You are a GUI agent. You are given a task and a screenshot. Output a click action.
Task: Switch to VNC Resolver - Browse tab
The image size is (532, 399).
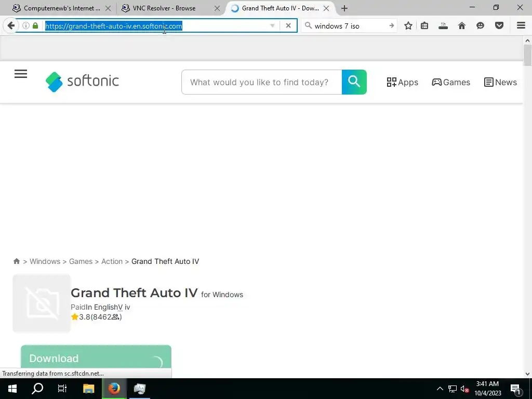click(x=164, y=8)
